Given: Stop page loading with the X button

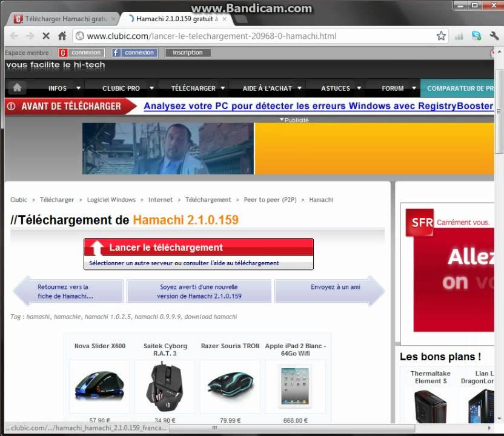Looking at the screenshot, I should pos(46,36).
